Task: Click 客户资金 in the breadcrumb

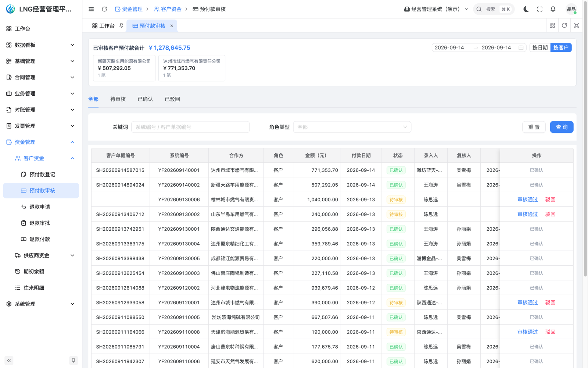Action: point(168,9)
